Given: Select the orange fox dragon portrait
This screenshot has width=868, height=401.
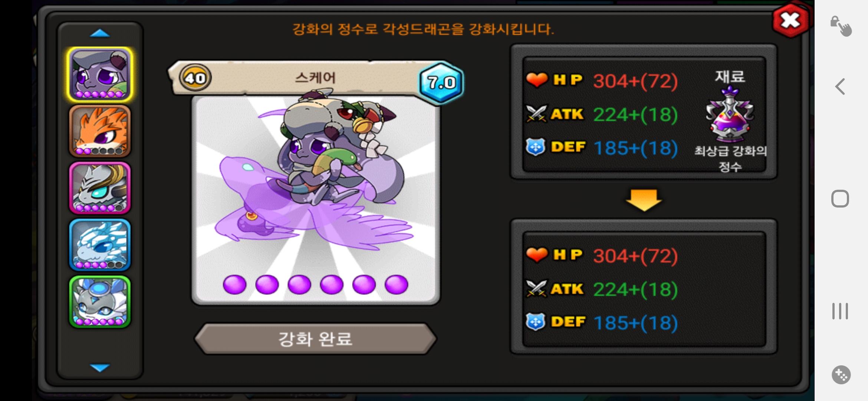Looking at the screenshot, I should point(100,131).
